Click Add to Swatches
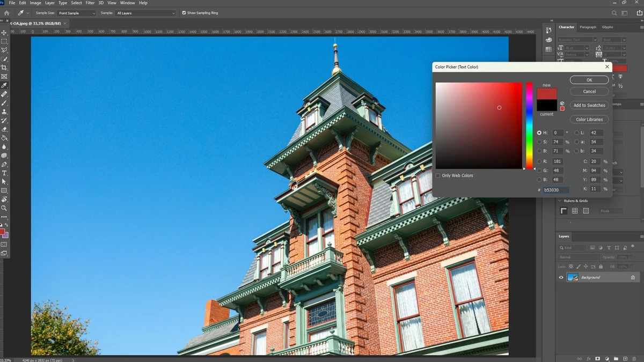Image resolution: width=644 pixels, height=362 pixels. pyautogui.click(x=589, y=105)
